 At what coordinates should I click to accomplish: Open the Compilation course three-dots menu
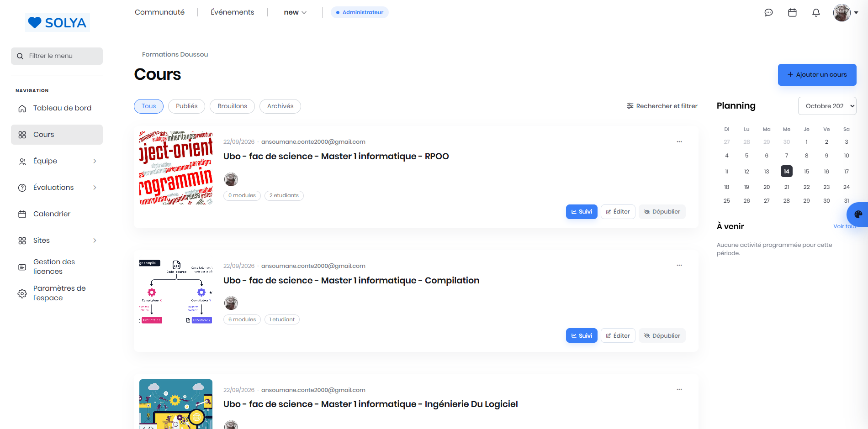tap(679, 265)
